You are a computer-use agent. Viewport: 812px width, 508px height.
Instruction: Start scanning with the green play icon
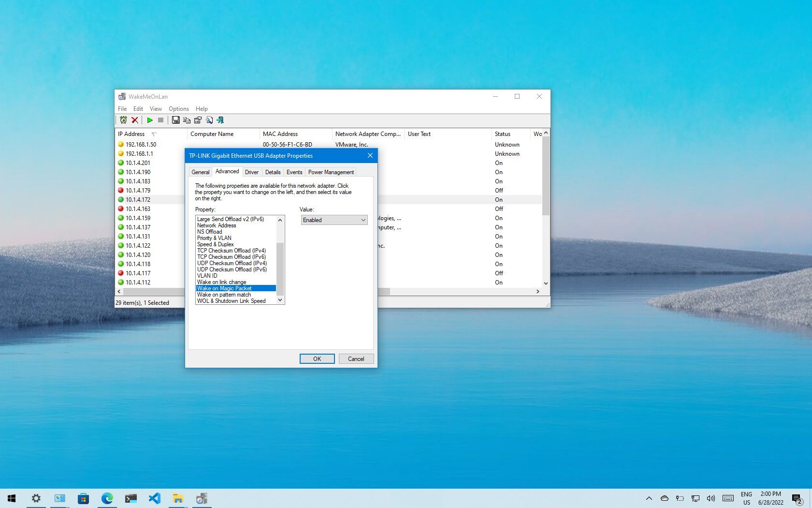(150, 120)
